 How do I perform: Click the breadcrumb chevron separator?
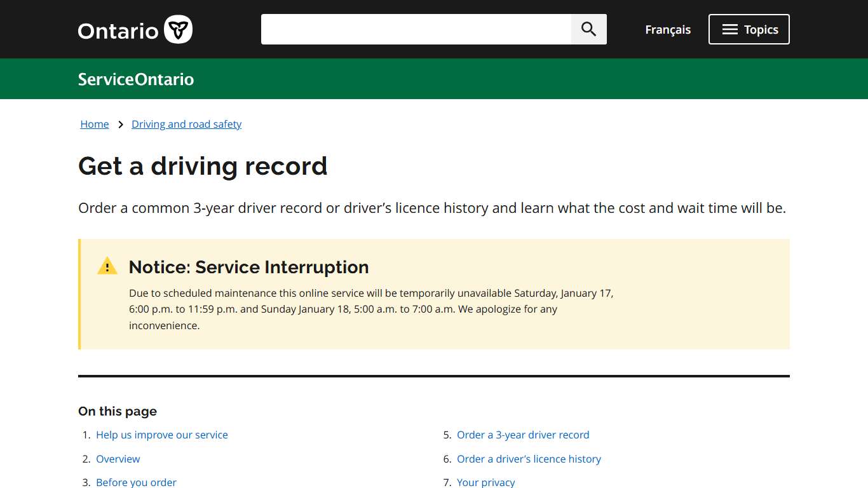[x=120, y=124]
